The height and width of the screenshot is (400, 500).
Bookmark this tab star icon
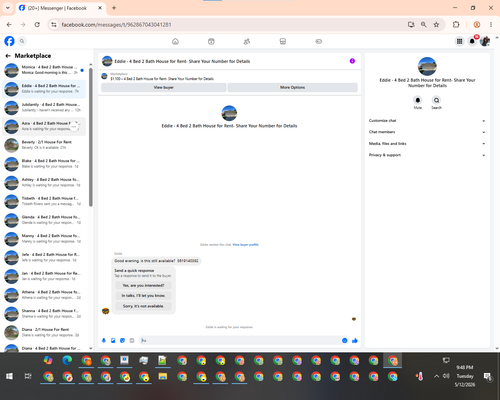pos(436,25)
